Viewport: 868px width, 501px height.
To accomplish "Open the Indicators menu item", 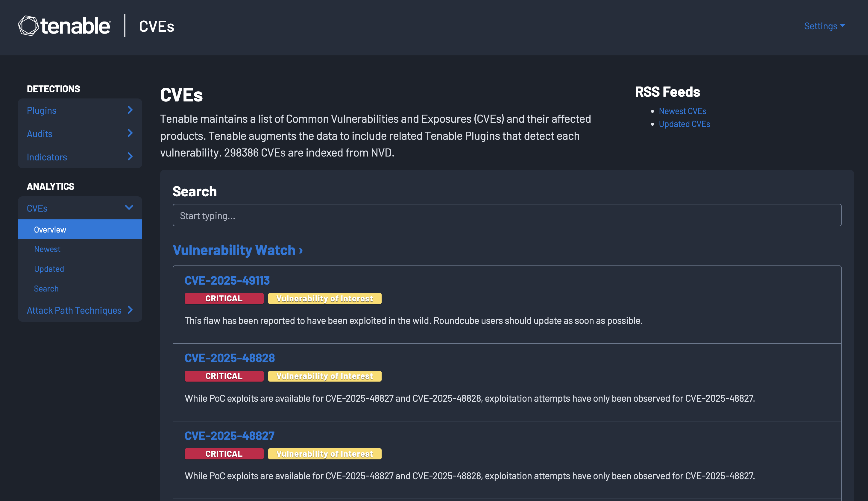I will [47, 157].
